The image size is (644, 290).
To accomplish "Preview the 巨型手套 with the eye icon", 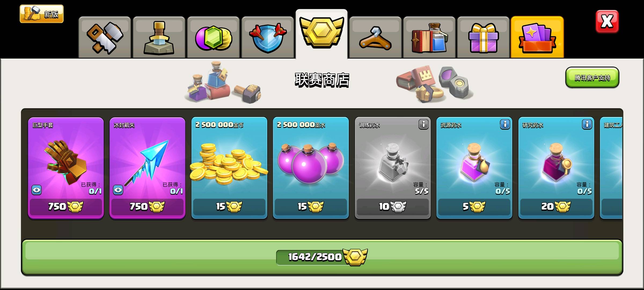I will (36, 190).
